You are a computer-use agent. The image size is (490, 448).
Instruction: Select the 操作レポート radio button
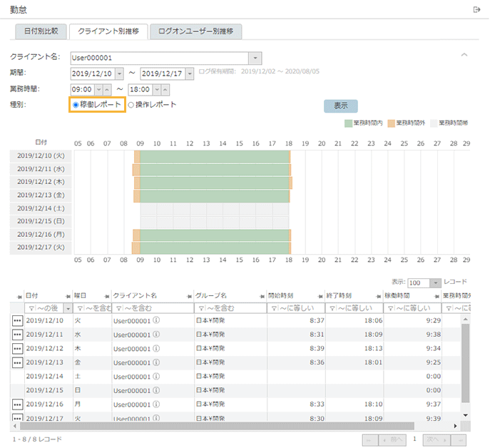tap(131, 105)
